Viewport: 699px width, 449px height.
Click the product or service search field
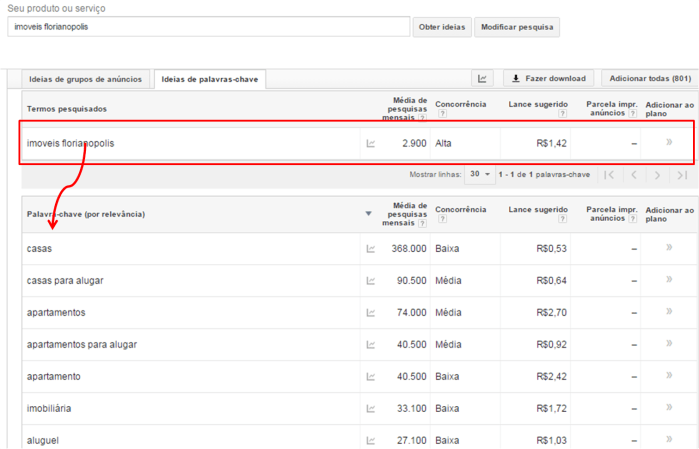(x=208, y=27)
